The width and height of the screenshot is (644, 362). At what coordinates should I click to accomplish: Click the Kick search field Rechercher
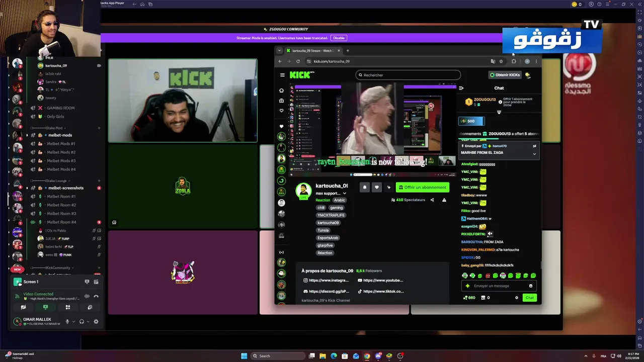408,75
